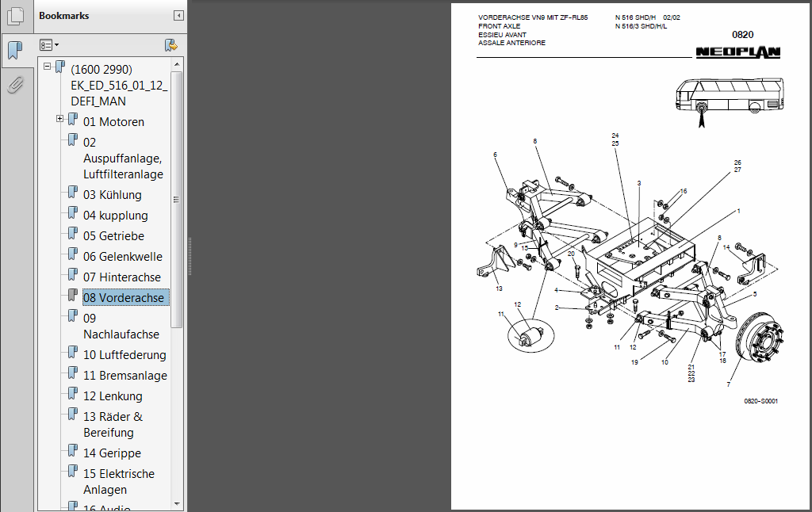Open 15 Elektrische Anlagen bookmark
The image size is (812, 512).
pos(119,481)
